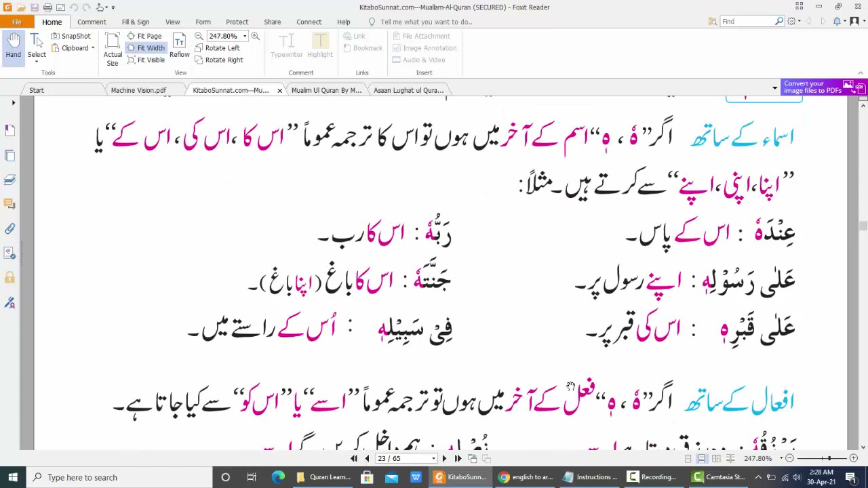Go to the next page

tap(444, 459)
